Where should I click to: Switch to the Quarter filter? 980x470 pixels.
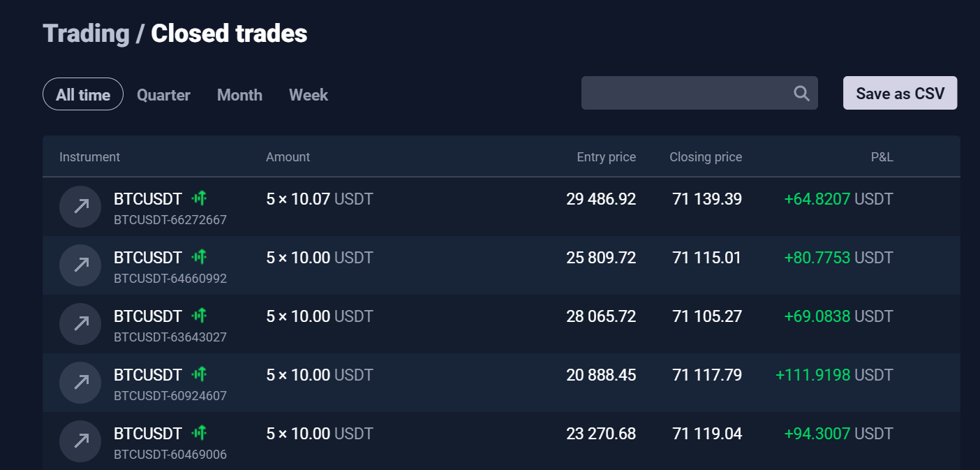click(163, 95)
